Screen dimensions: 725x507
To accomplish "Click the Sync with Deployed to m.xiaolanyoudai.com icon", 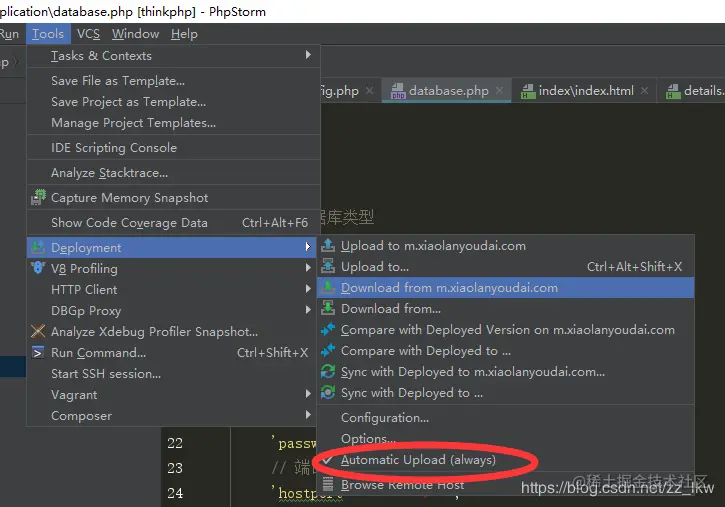I will [328, 372].
